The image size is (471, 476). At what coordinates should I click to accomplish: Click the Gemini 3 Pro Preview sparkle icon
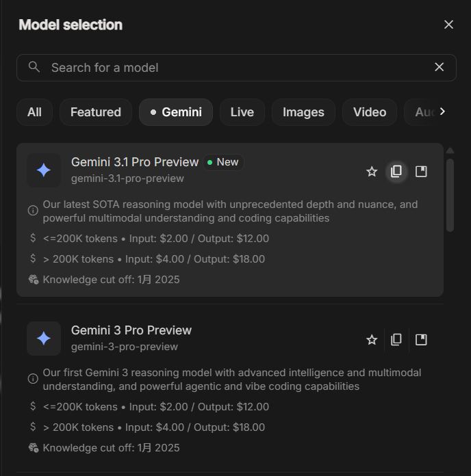[44, 339]
